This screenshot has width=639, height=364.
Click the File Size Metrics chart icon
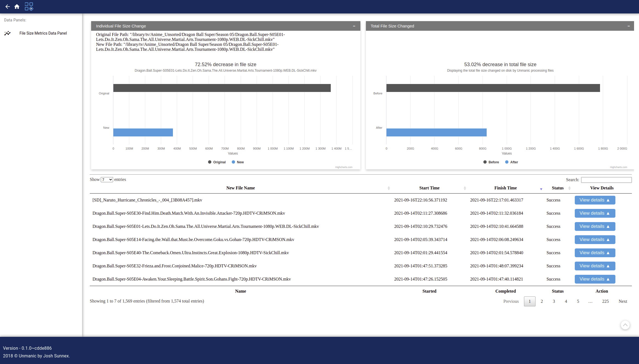pyautogui.click(x=7, y=33)
